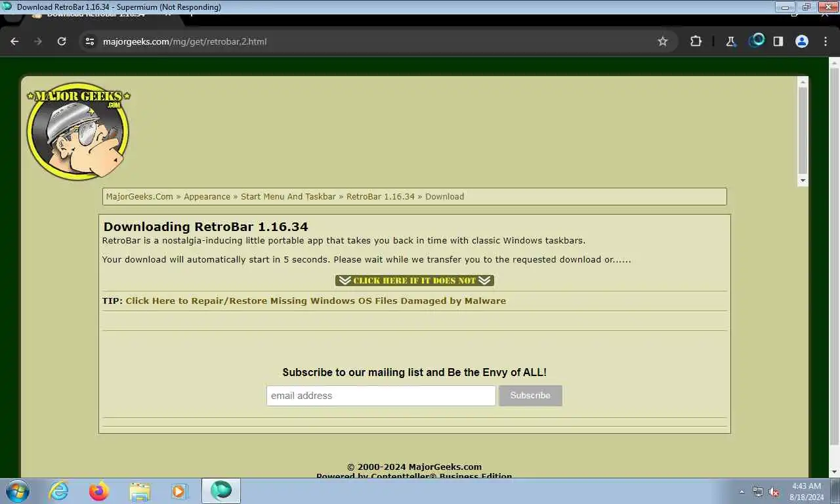Open the Extensions puzzle icon
This screenshot has width=840, height=504.
[x=696, y=41]
